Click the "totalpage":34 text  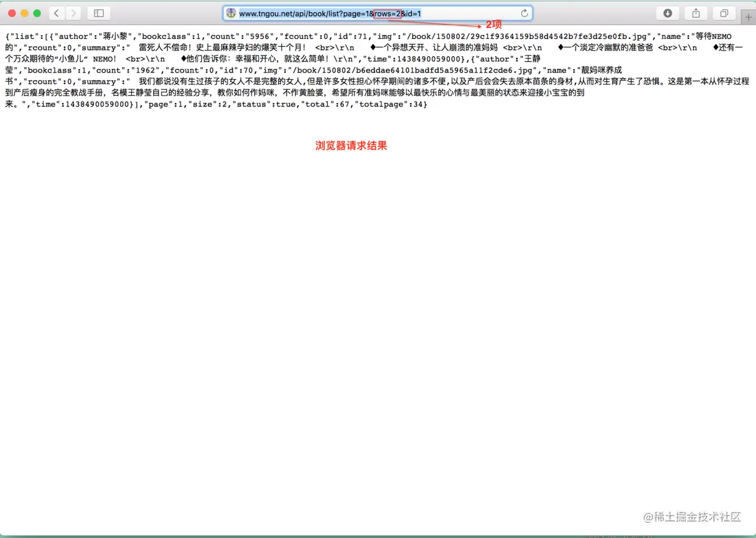390,105
